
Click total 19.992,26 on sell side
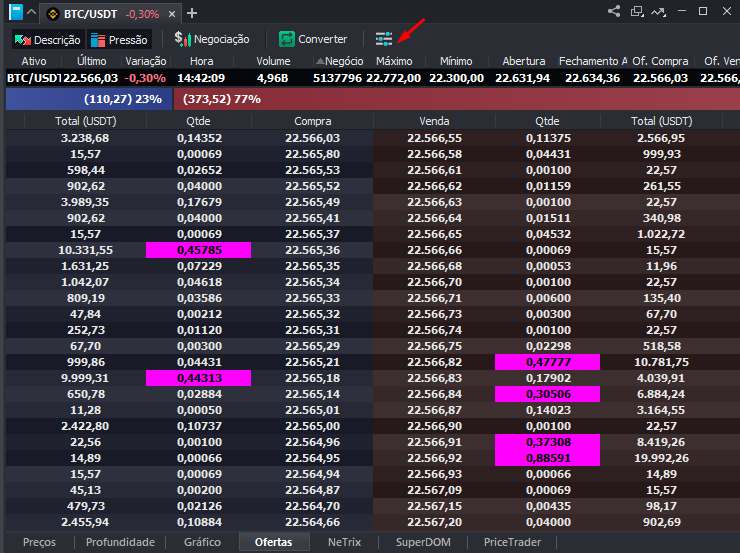[662, 458]
